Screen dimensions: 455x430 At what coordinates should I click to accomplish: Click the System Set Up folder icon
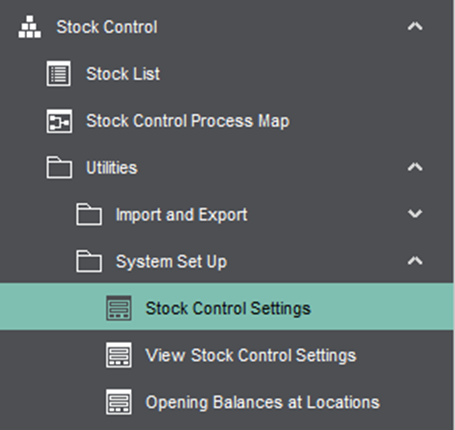[89, 261]
